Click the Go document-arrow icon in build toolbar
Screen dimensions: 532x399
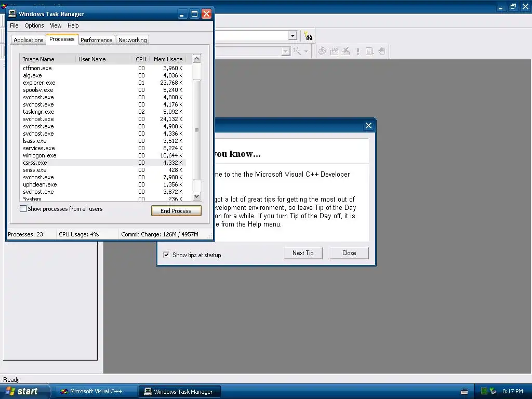coord(369,51)
